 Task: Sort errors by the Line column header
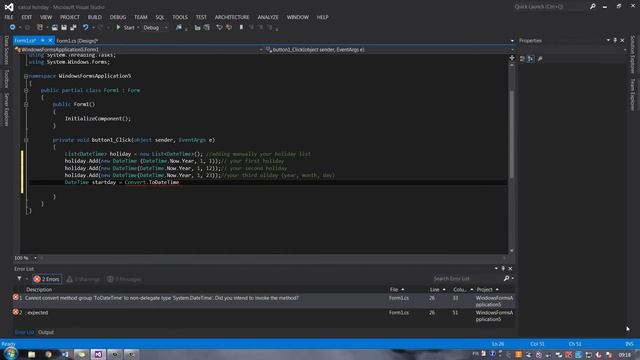point(438,289)
